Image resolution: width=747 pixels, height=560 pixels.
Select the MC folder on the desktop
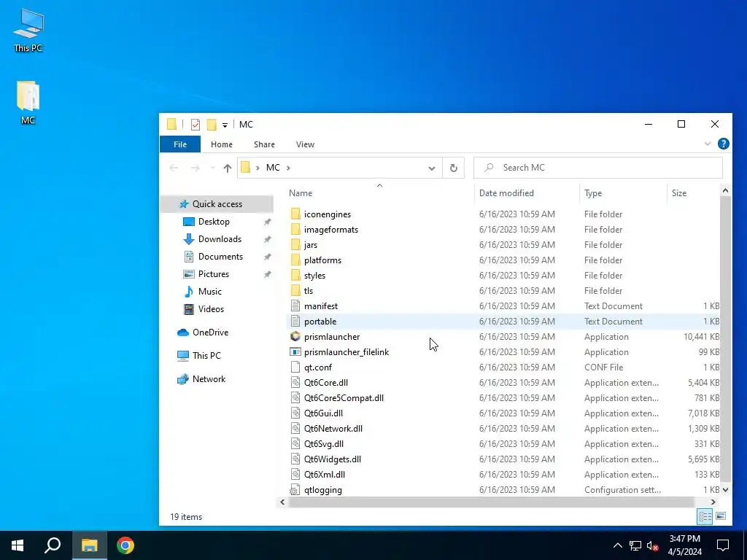click(28, 102)
